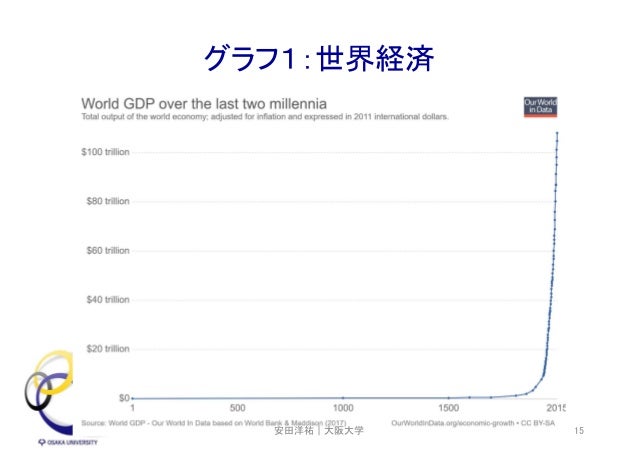Click the OSAKA UNIVERSITY wordmark emblem
The image size is (638, 452).
coord(68,442)
